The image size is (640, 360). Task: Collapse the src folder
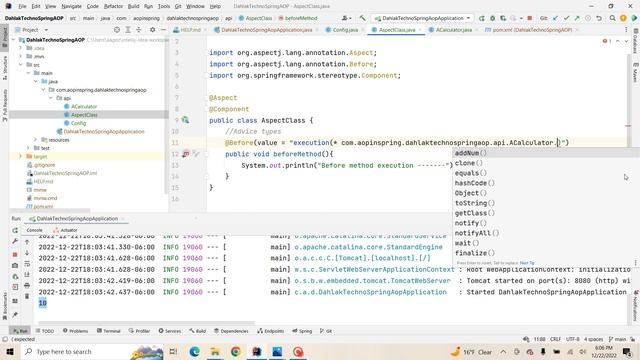point(21,64)
